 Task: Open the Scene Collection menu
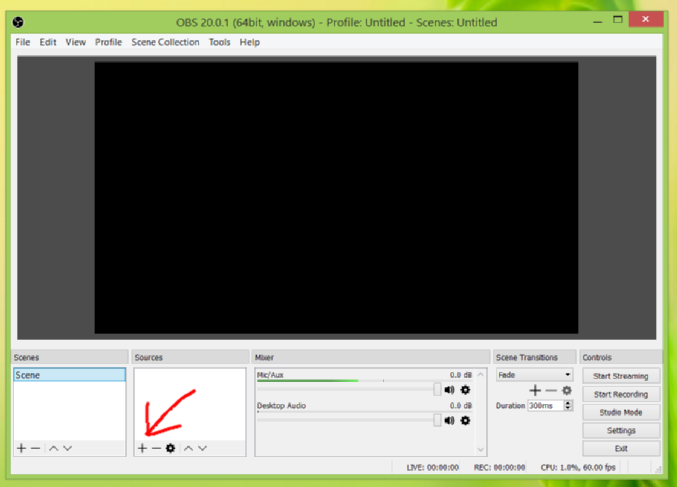click(165, 42)
